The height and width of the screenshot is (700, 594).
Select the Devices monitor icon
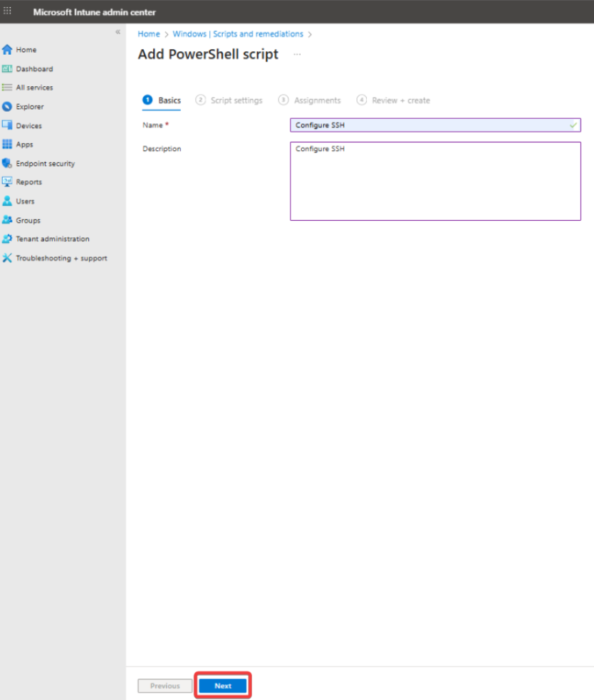point(8,125)
